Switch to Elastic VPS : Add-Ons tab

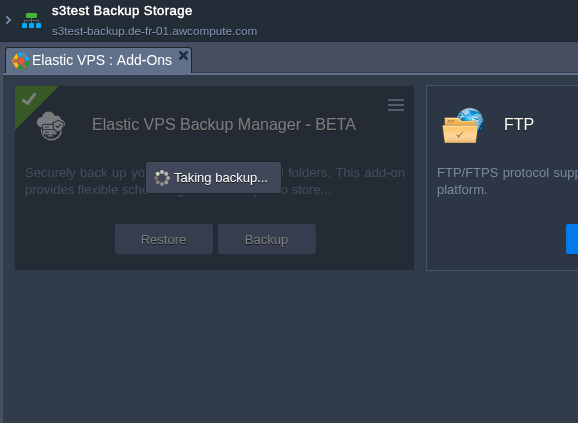coord(98,60)
